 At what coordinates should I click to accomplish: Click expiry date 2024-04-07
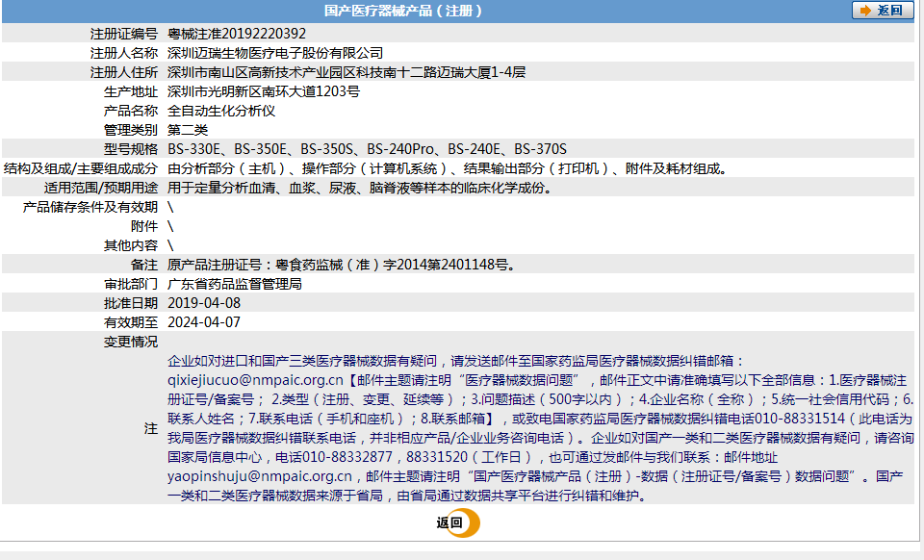[204, 322]
